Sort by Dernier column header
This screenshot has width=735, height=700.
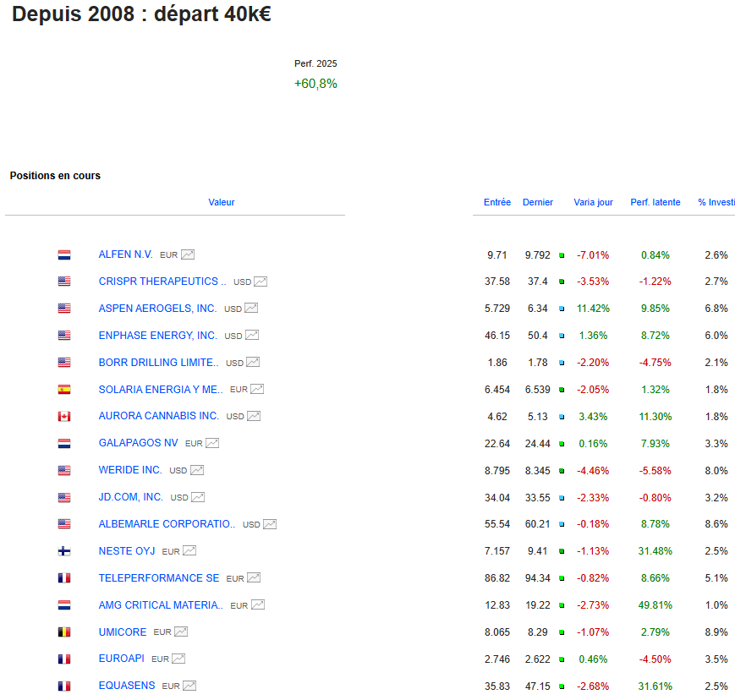pyautogui.click(x=538, y=202)
